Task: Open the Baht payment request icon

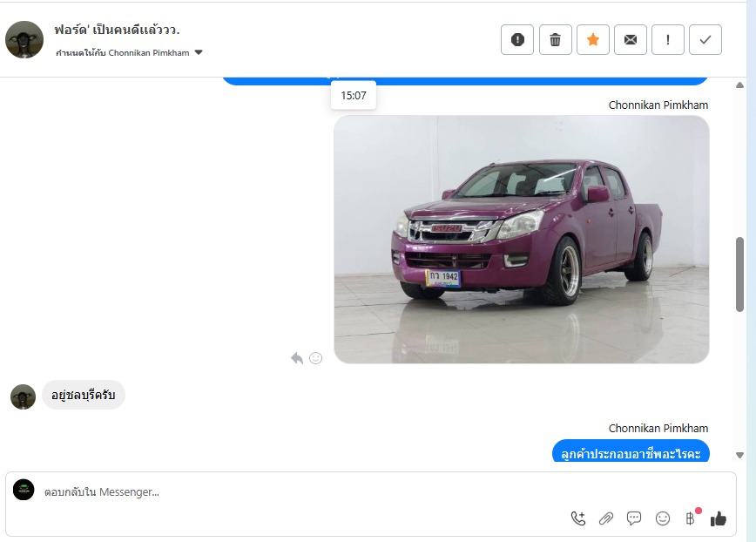Action: coord(691,518)
